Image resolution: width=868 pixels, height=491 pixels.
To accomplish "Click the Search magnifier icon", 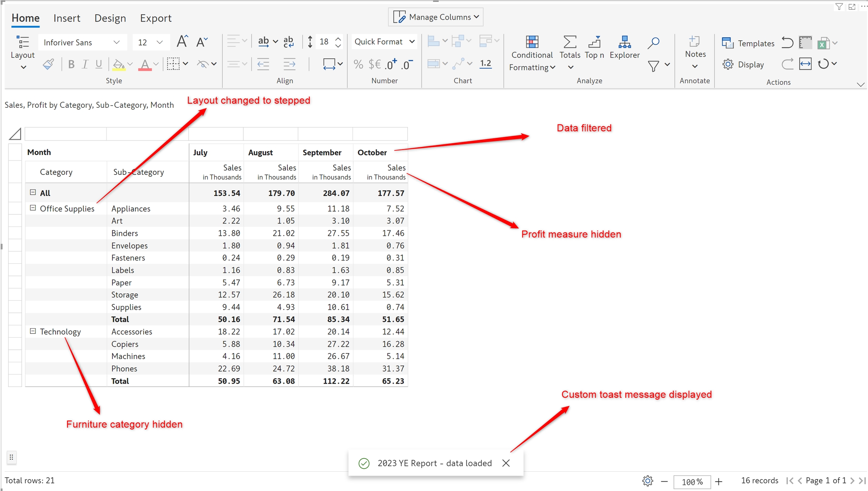I will (653, 43).
